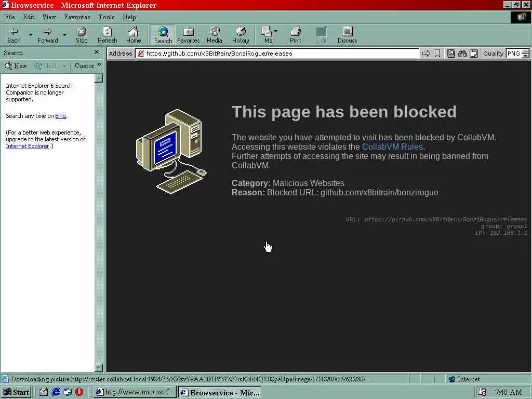The width and height of the screenshot is (532, 399).
Task: Expand the Mail button dropdown arrow
Action: coord(275,31)
